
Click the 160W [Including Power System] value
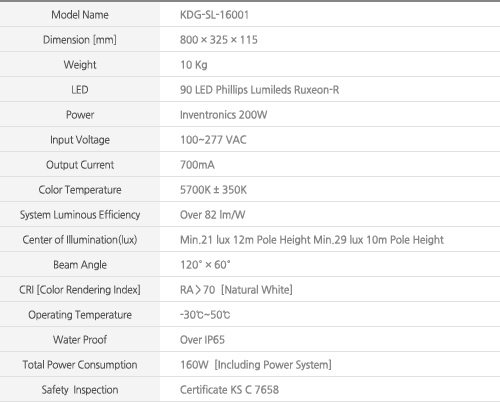[x=256, y=365]
